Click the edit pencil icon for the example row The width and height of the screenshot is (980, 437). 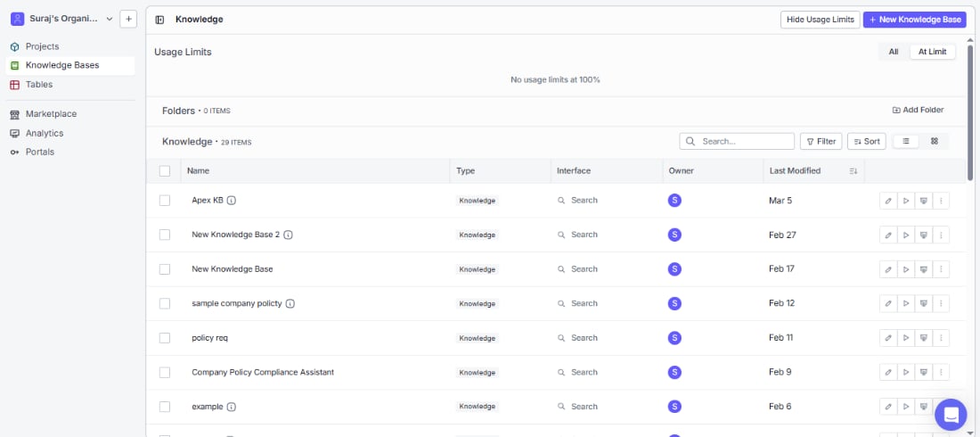[x=887, y=407]
